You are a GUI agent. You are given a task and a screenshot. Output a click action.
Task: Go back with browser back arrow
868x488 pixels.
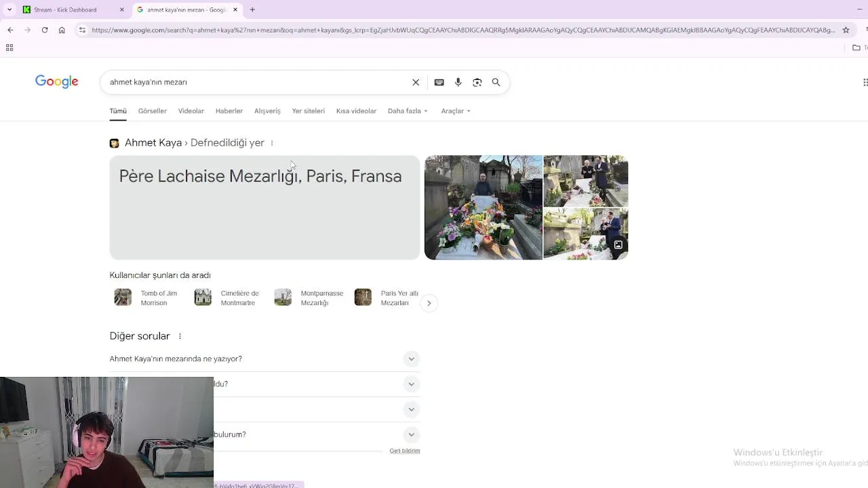click(x=10, y=30)
